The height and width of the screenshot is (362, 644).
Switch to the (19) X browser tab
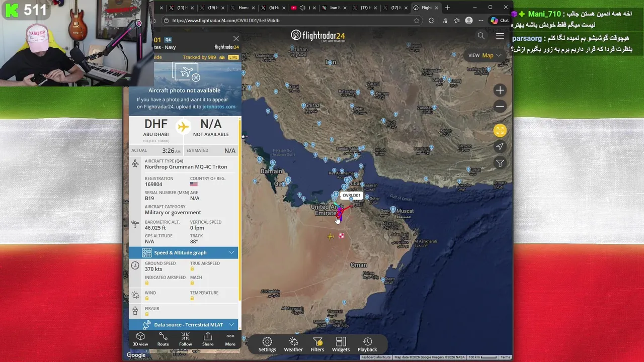(212, 8)
